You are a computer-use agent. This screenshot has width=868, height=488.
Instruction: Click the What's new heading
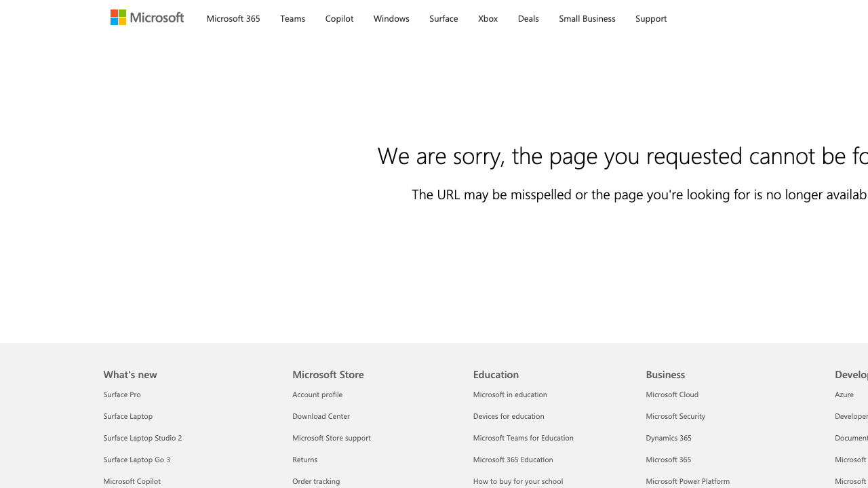coord(130,374)
